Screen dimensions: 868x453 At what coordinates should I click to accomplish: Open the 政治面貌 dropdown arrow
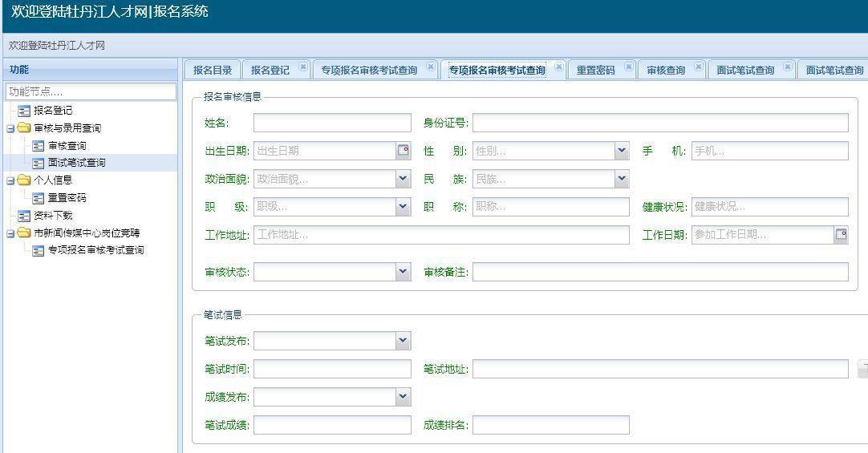(x=403, y=180)
